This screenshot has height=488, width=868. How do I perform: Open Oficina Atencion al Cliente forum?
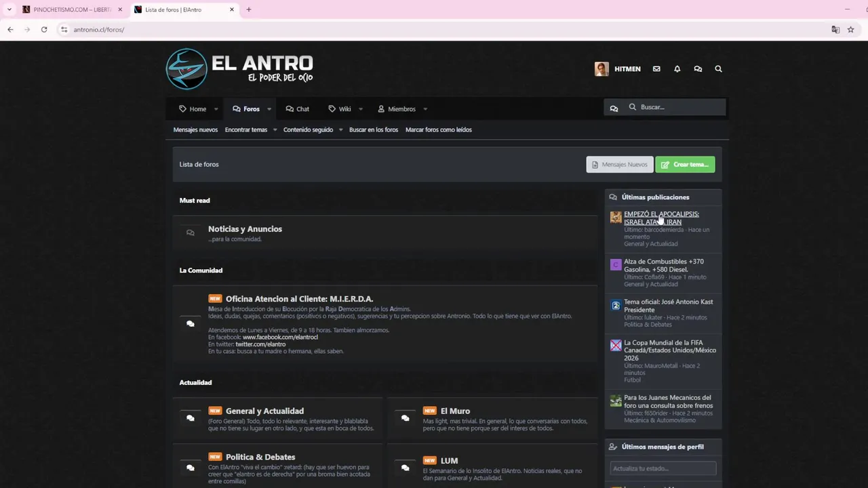[x=299, y=299]
